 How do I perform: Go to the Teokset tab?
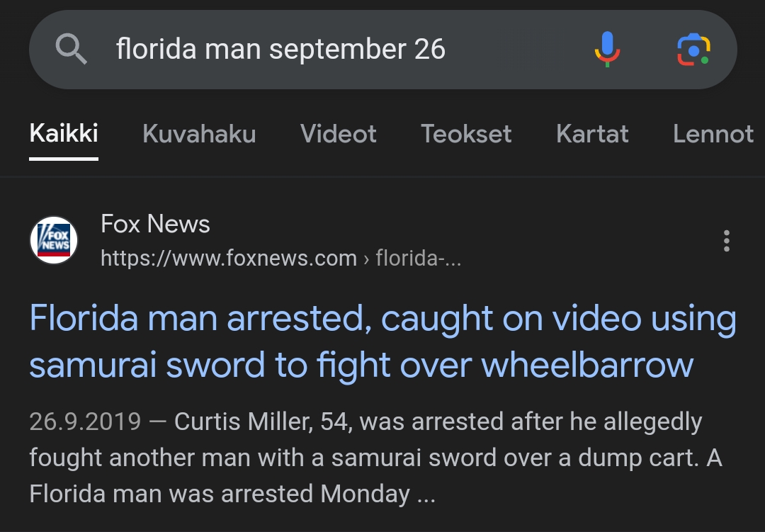pos(466,133)
